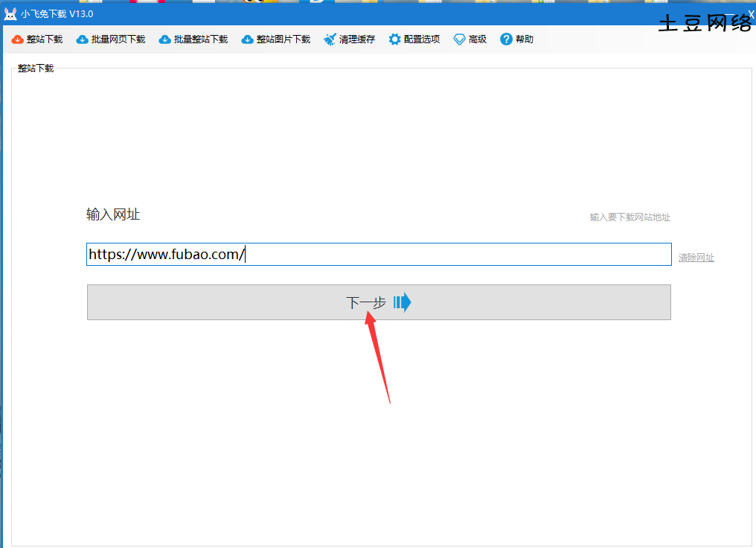Click the question mark 帮助 icon

[x=506, y=39]
